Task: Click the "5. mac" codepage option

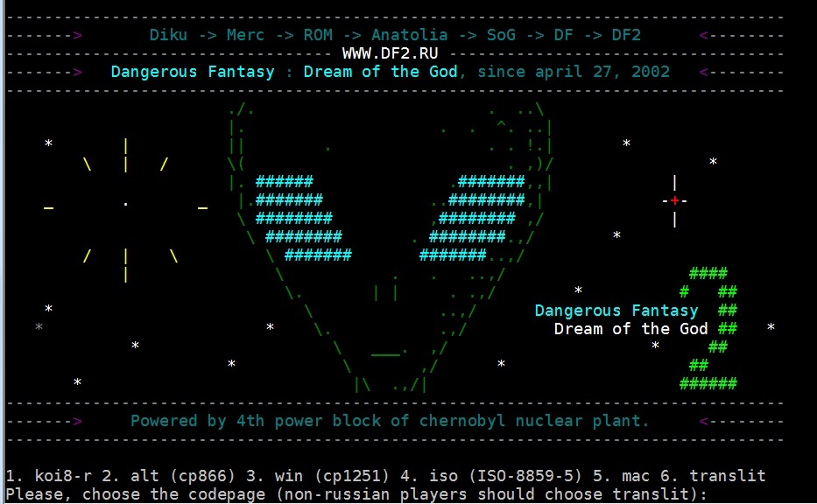Action: [621, 476]
